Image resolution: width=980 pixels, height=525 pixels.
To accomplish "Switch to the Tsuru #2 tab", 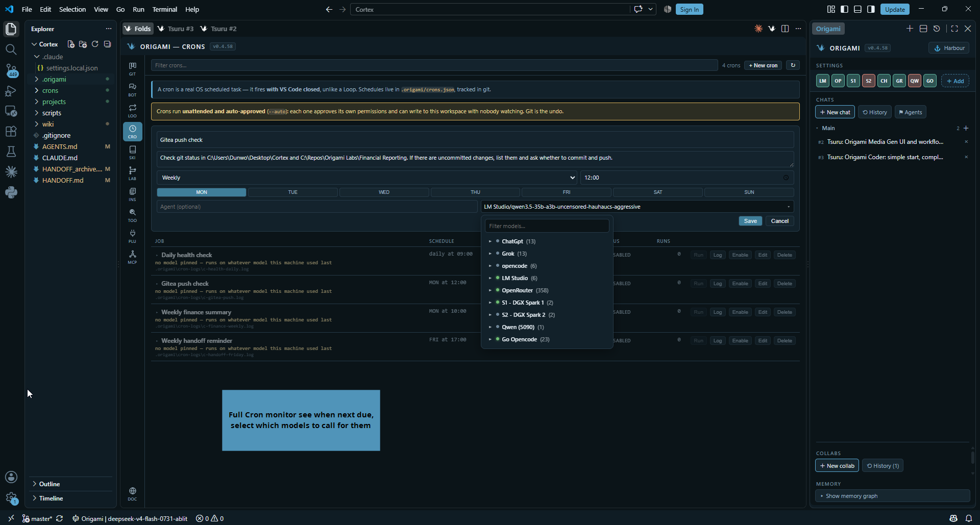I will [218, 29].
